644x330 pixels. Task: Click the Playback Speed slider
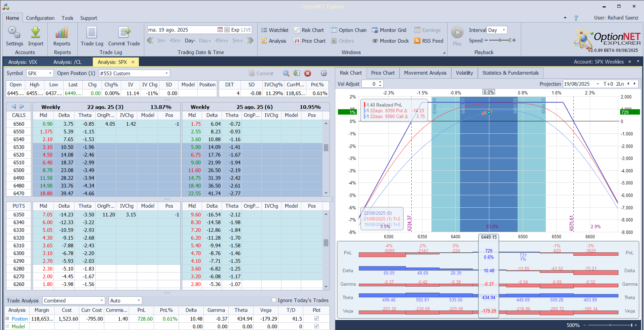click(500, 40)
